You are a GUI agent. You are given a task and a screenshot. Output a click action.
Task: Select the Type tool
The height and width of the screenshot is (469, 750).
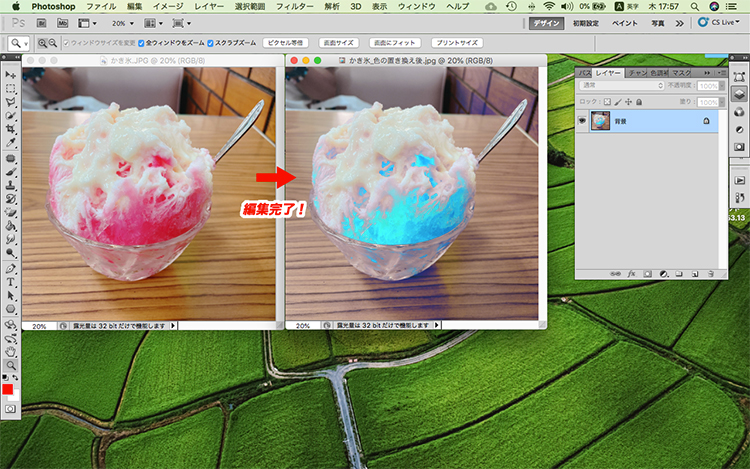(10, 282)
